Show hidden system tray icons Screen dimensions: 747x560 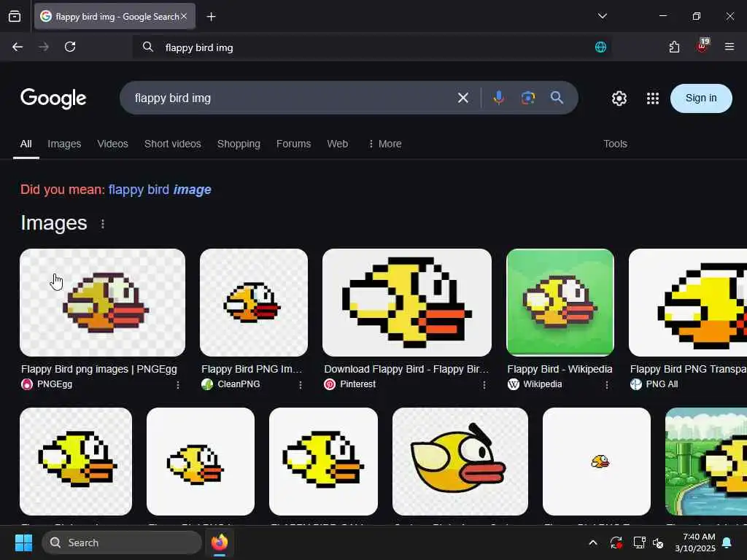592,542
